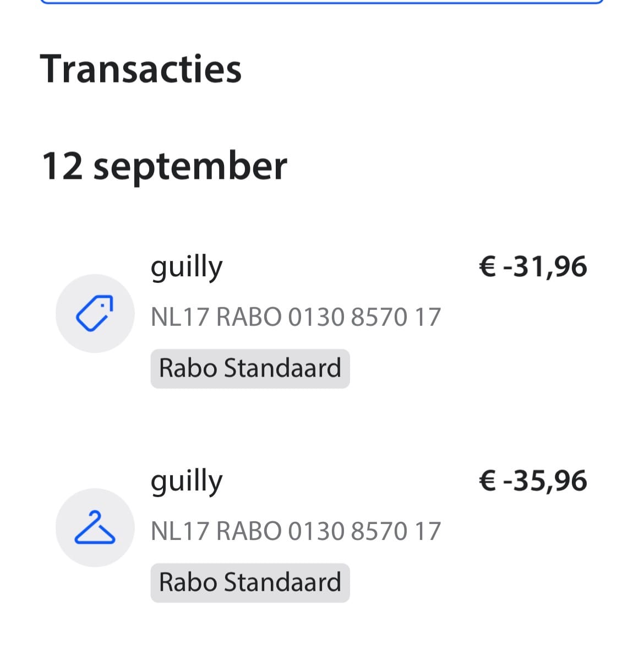
Task: Tap the clothes hanger category icon
Action: (x=95, y=527)
